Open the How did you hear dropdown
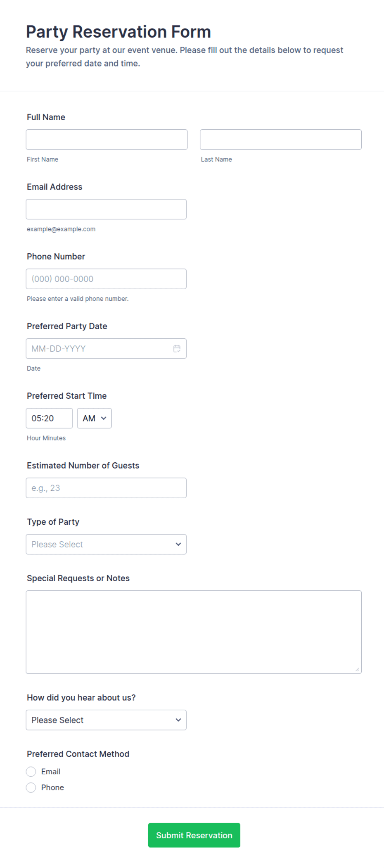Image resolution: width=384 pixels, height=868 pixels. tap(106, 720)
